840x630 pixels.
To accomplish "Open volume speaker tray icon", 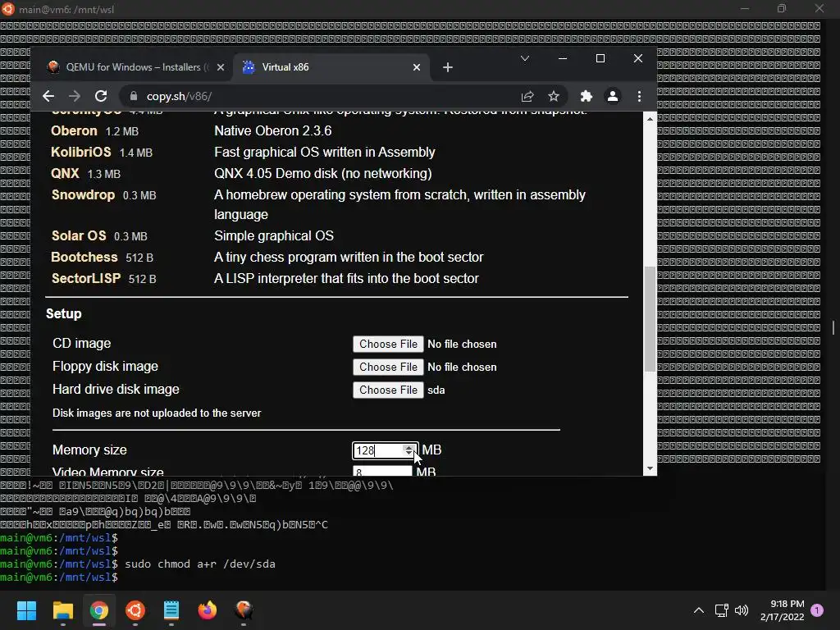I will [x=742, y=610].
